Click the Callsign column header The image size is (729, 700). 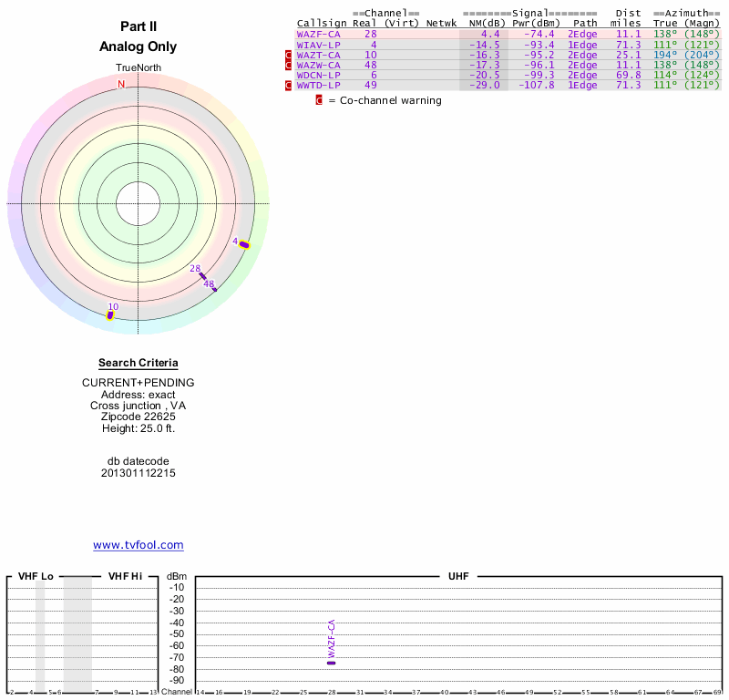tap(322, 23)
